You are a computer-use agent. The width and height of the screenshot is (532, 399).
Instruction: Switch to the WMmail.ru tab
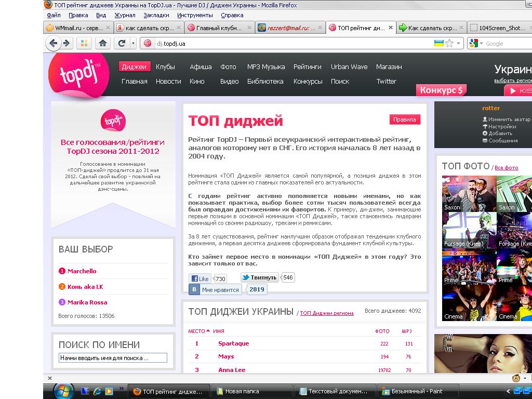[x=78, y=28]
